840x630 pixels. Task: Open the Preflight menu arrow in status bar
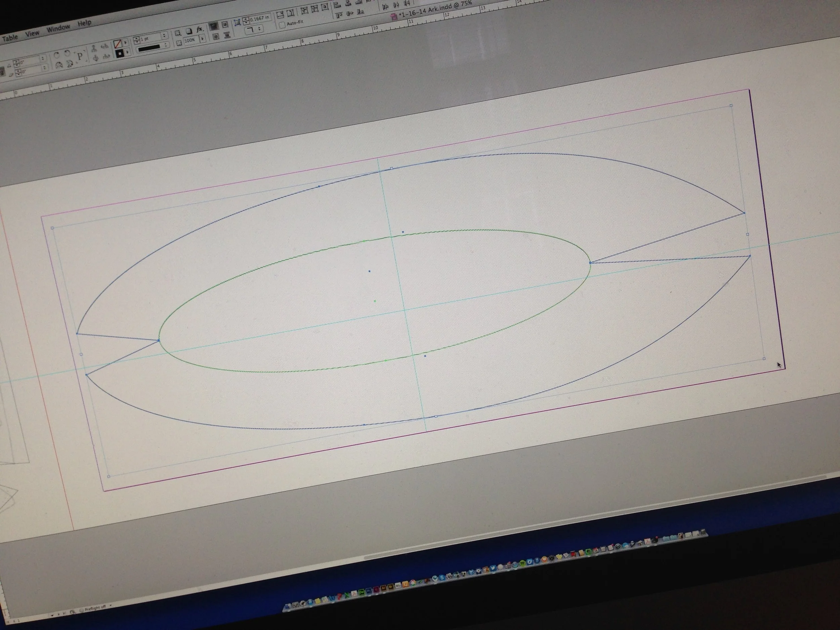pyautogui.click(x=111, y=605)
